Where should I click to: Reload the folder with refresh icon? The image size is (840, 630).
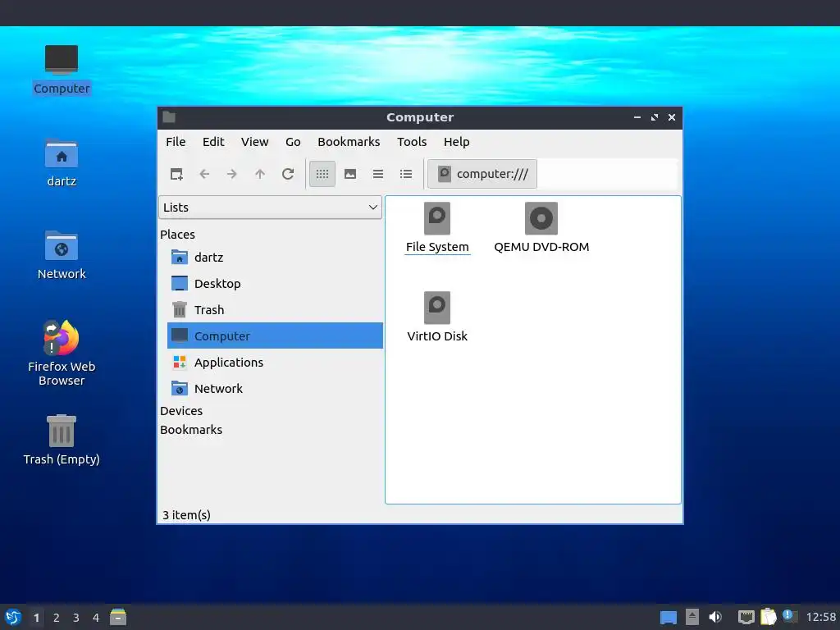[288, 174]
